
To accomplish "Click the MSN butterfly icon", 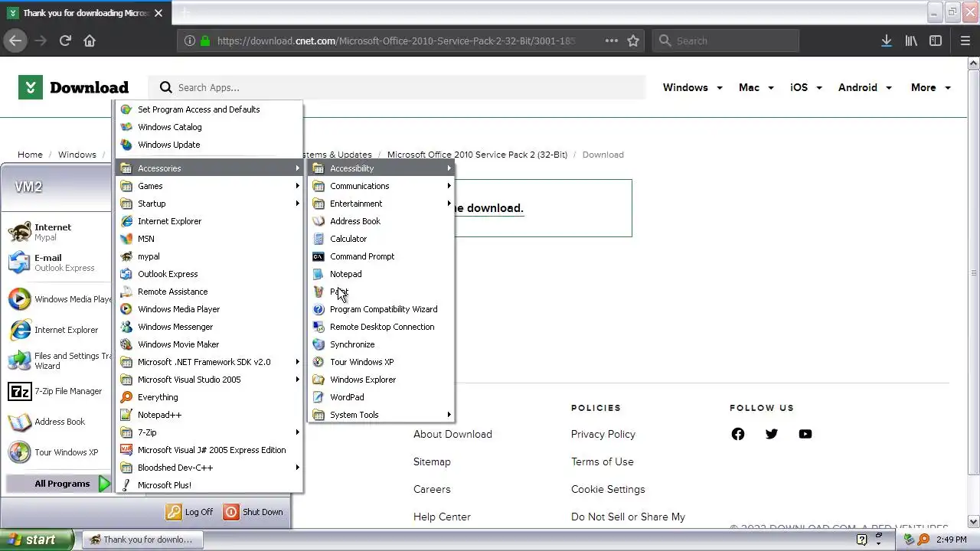I will point(126,239).
